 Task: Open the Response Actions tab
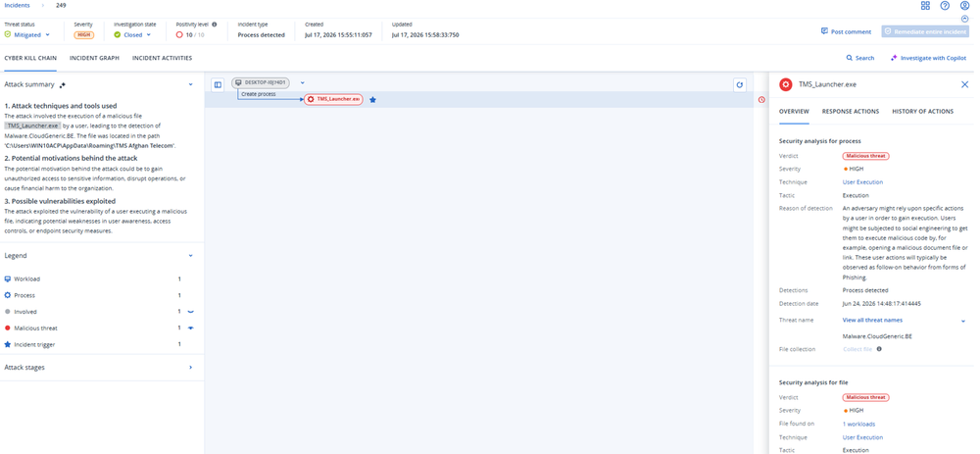pyautogui.click(x=850, y=112)
